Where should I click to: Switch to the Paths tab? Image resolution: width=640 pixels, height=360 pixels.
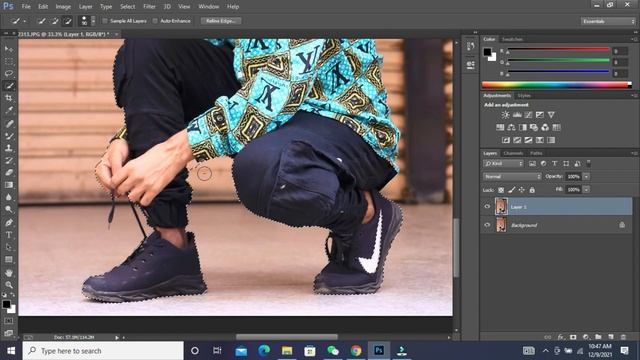(x=536, y=153)
